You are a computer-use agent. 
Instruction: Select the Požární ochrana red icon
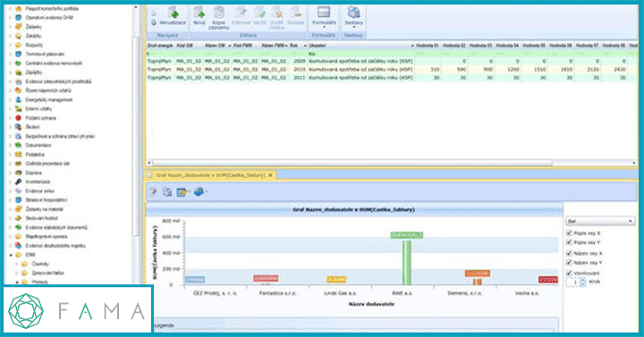click(x=19, y=118)
